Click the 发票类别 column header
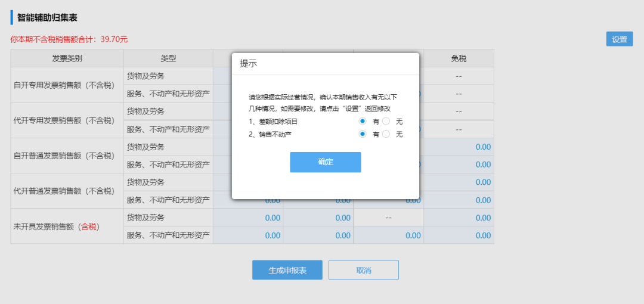This screenshot has height=304, width=644. 67,58
